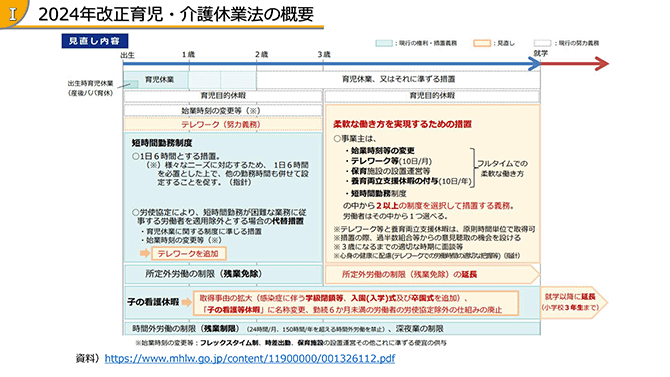Image resolution: width=670 pixels, height=377 pixels.
Task: Click the left 育児目的休暇 box
Action: (223, 96)
